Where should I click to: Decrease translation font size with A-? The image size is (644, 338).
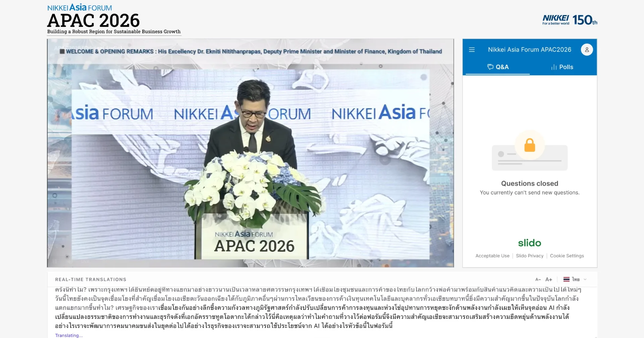click(x=538, y=279)
